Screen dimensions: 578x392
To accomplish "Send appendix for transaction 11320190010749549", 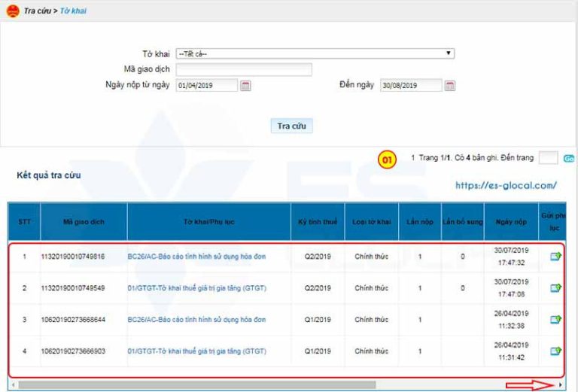I will tap(555, 287).
